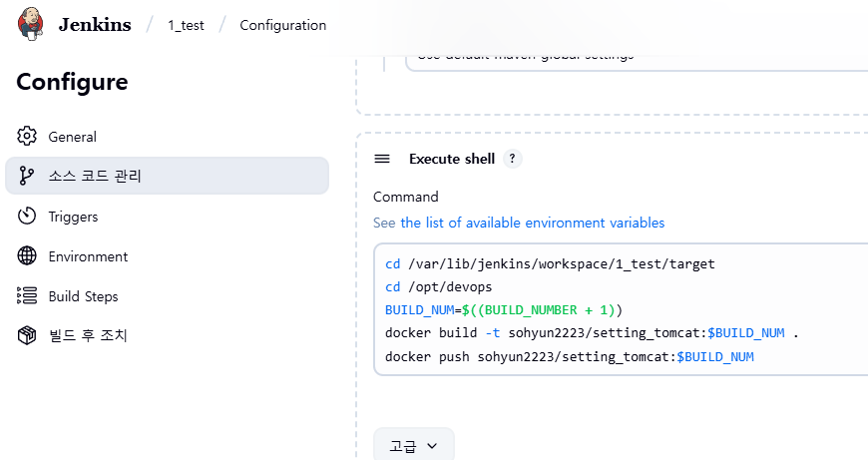Screen dimensions: 868x460
Task: Click the 'docker build -t' command line
Action: coord(592,333)
